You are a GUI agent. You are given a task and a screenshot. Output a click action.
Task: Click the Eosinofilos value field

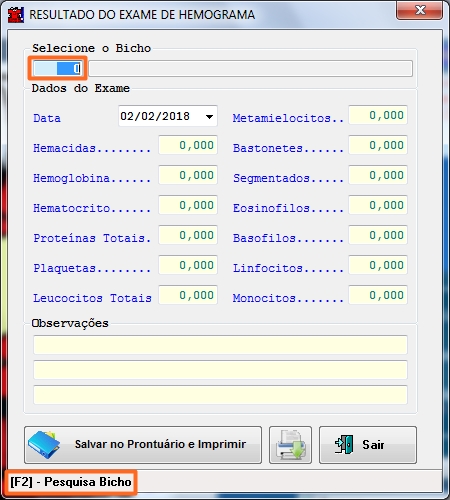point(378,205)
